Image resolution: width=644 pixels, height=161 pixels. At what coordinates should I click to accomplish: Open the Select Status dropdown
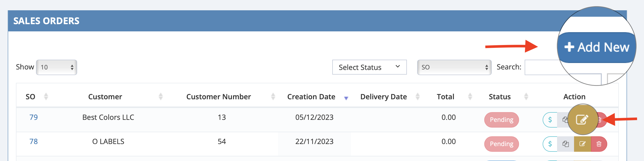point(370,67)
